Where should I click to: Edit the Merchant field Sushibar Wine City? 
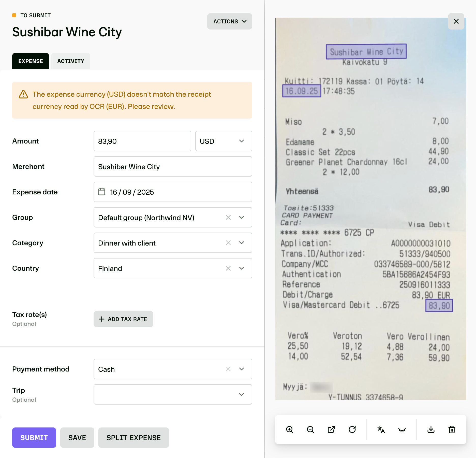pyautogui.click(x=173, y=166)
